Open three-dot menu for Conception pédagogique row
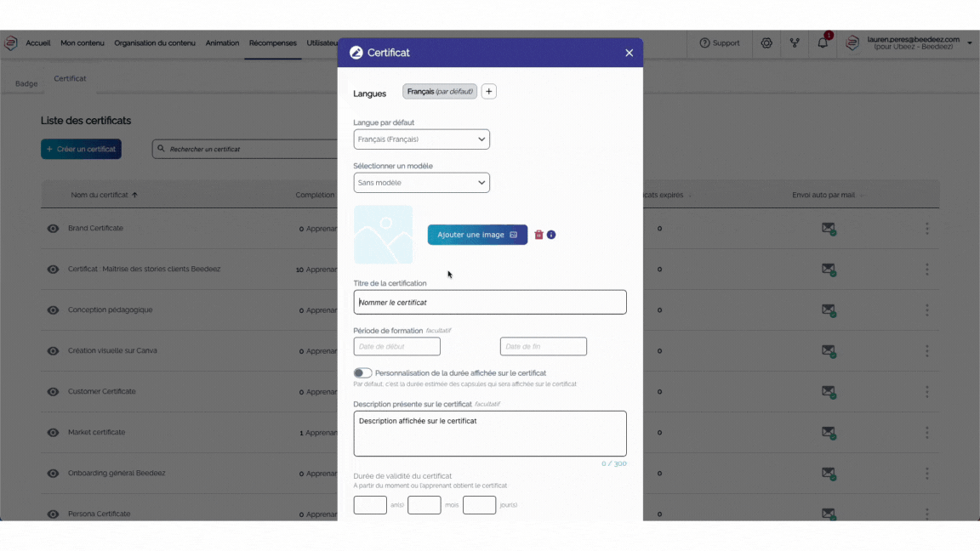This screenshot has height=551, width=980. coord(926,310)
